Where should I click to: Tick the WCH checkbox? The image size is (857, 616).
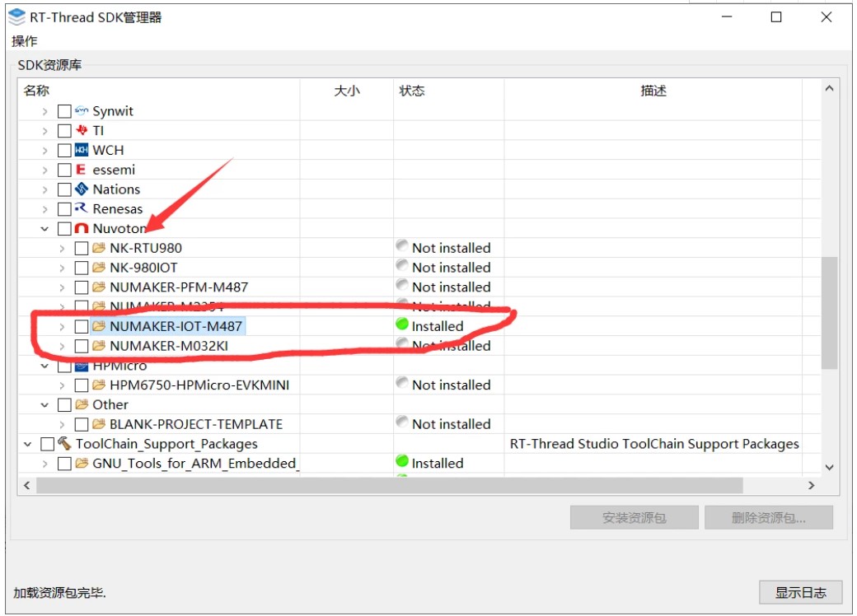click(64, 151)
